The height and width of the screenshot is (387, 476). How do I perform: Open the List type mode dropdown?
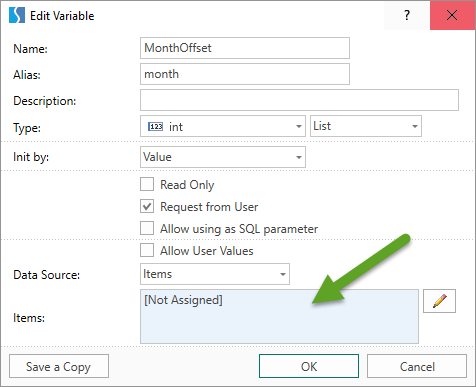366,126
